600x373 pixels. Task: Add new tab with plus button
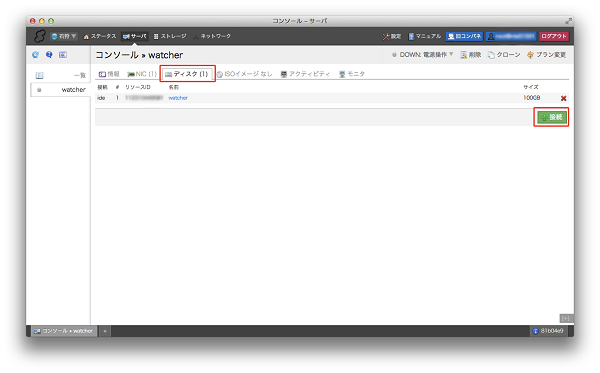pos(105,331)
